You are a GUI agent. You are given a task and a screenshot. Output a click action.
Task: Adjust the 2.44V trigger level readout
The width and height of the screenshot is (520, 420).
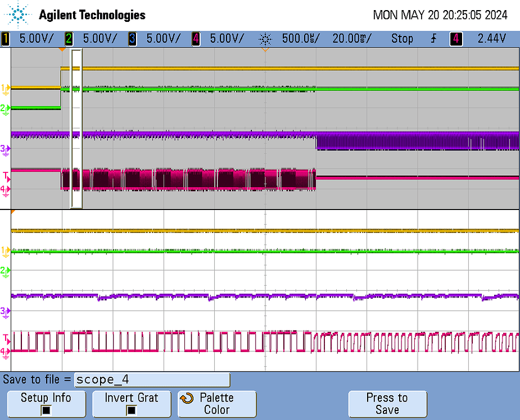(x=491, y=38)
